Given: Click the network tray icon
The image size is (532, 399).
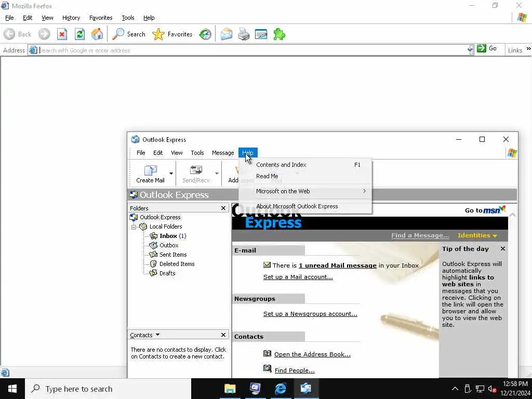Looking at the screenshot, I should click(x=480, y=389).
